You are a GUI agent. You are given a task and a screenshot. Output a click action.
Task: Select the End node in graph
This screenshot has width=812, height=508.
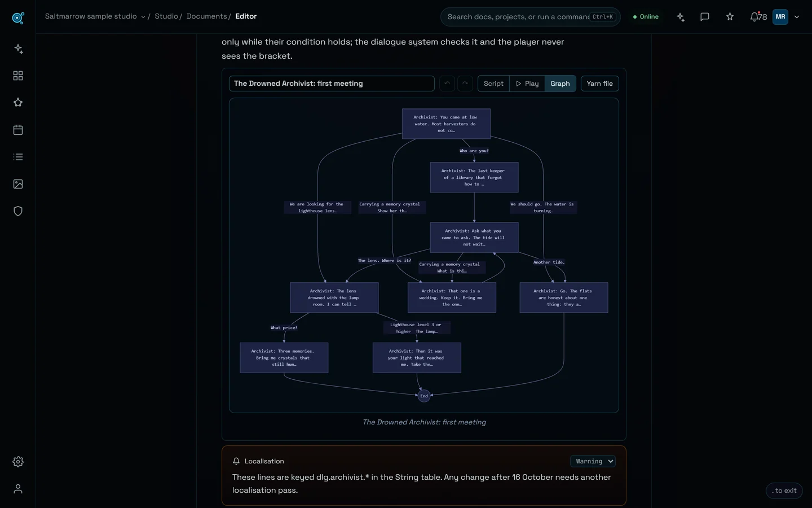coord(424,396)
